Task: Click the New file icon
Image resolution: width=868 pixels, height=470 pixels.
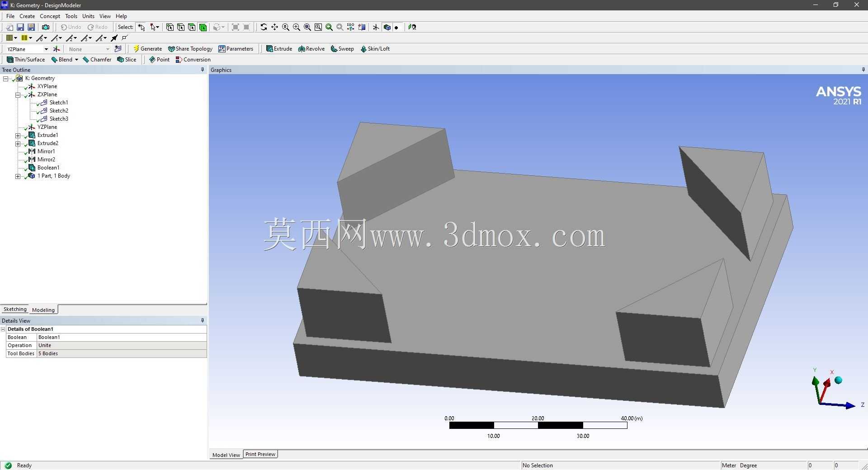Action: pyautogui.click(x=9, y=27)
